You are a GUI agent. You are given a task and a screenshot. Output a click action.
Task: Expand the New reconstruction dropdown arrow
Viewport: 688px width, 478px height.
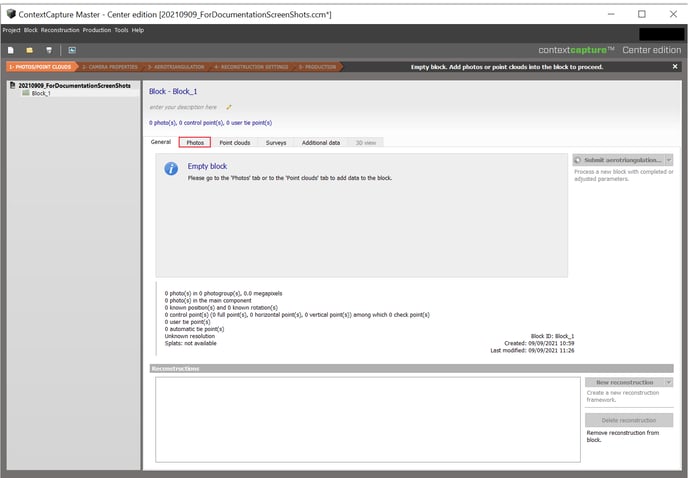[x=668, y=382]
